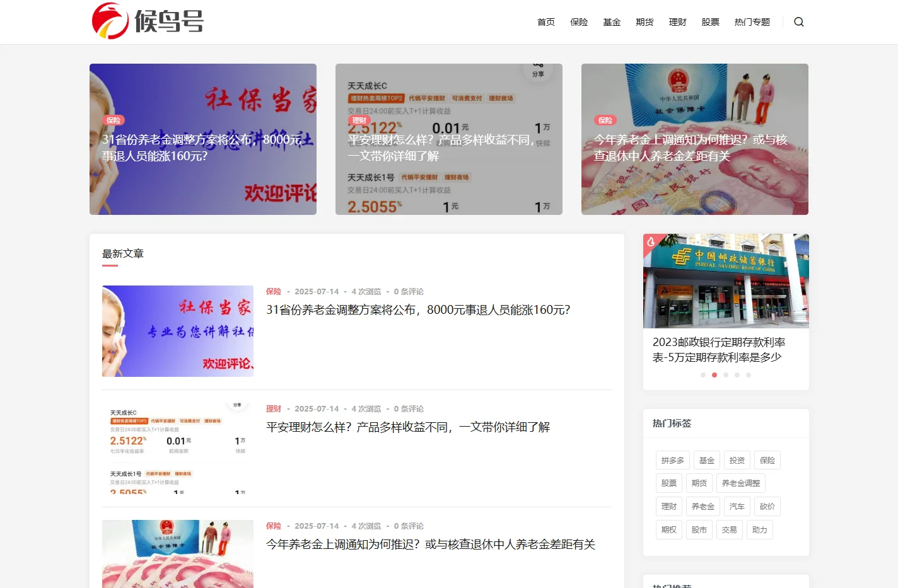This screenshot has width=898, height=588.
Task: Open the 热门专题 navigation item
Action: click(752, 22)
